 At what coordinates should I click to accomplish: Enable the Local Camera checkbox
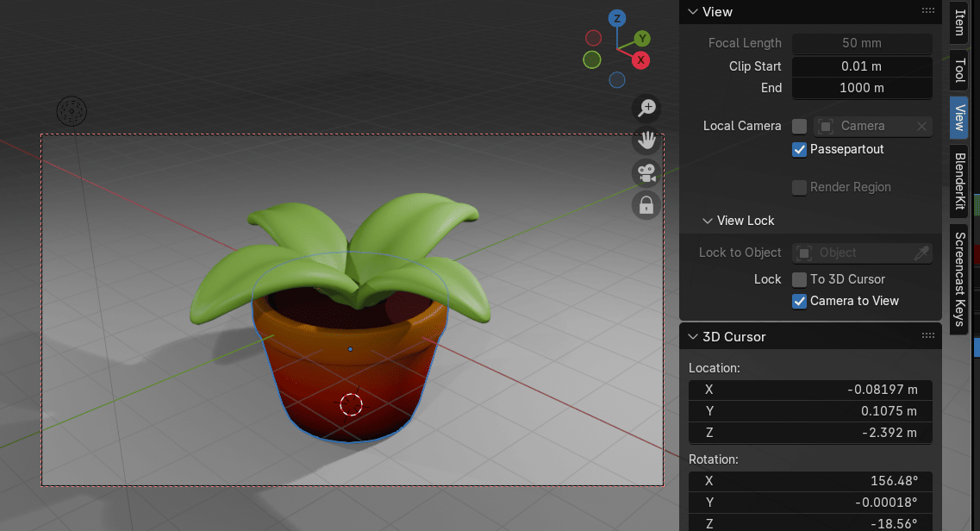point(799,127)
